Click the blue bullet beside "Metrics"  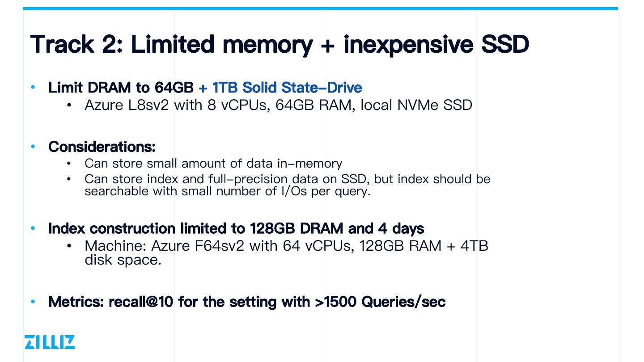(33, 302)
